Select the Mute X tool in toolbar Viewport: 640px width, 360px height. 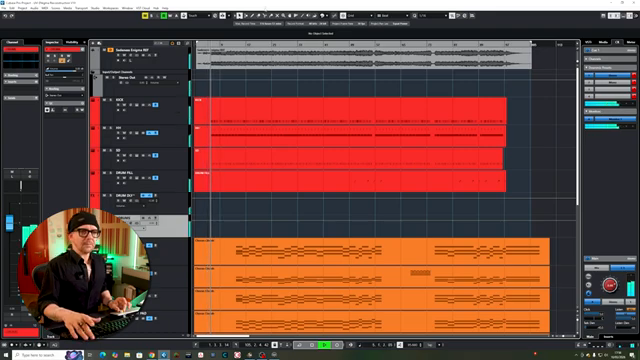[x=277, y=16]
